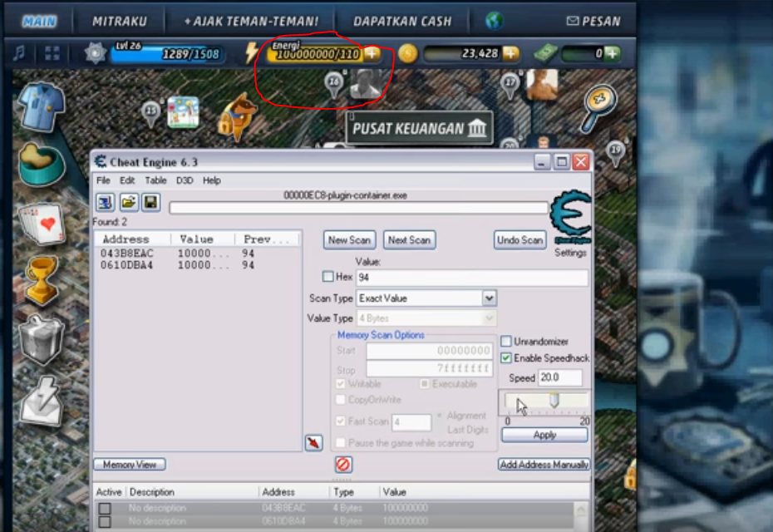Screen dimensions: 773x532
Task: Click Add Address Manually button
Action: click(544, 465)
